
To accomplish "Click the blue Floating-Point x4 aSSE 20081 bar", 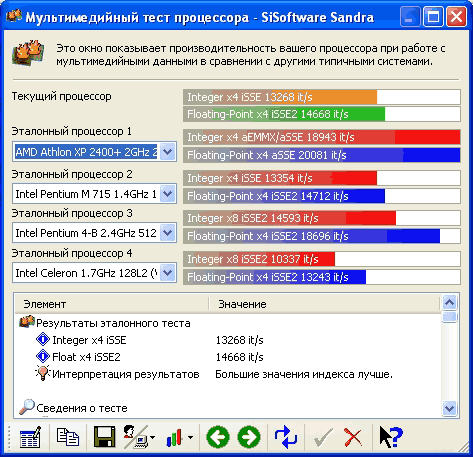I will (322, 155).
